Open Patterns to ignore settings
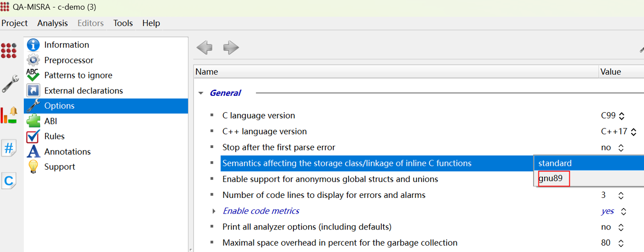The image size is (644, 252). 78,75
